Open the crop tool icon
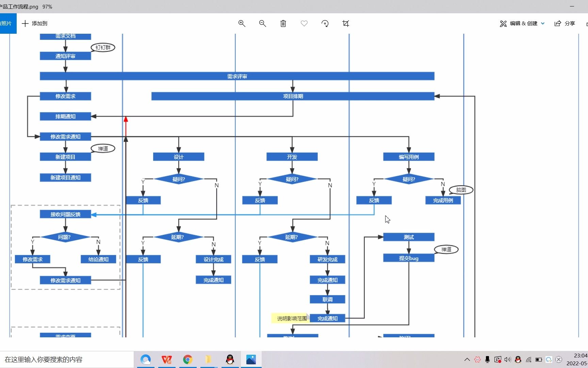The width and height of the screenshot is (588, 368). 346,24
